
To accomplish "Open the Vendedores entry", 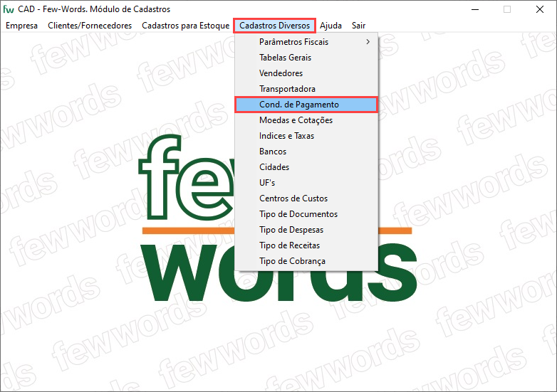I will pos(306,73).
